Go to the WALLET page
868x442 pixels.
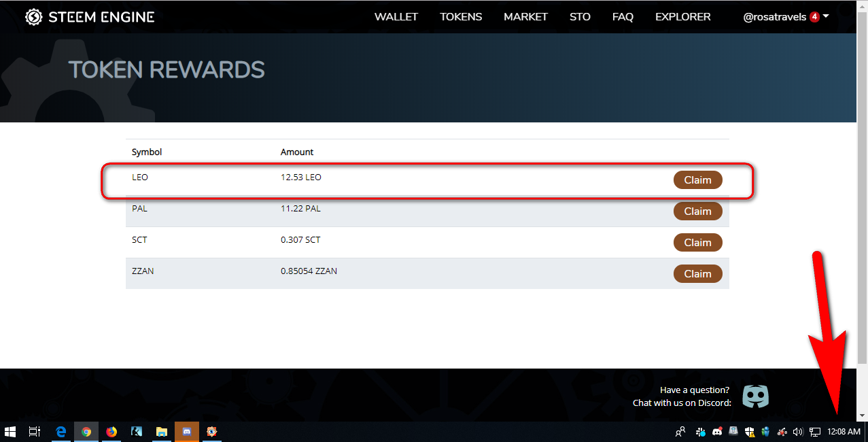point(396,17)
